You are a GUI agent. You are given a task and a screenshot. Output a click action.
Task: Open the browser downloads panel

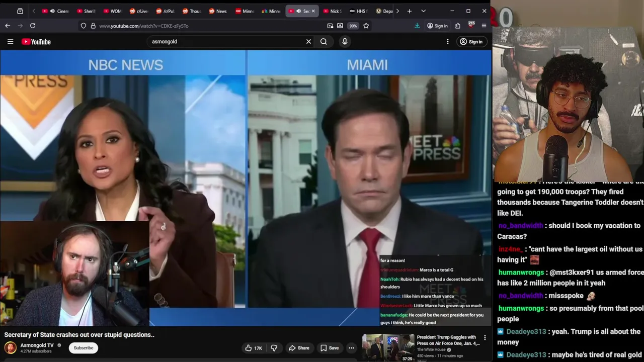tap(417, 26)
